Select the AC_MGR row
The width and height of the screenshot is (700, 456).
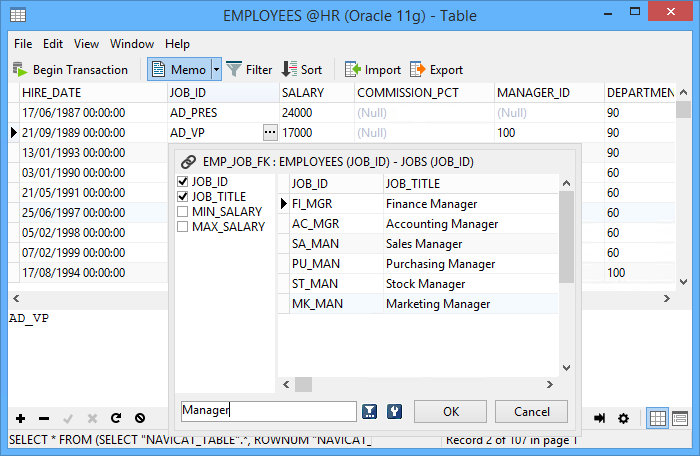tap(418, 224)
